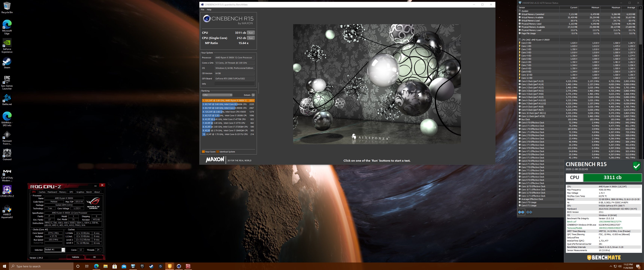
Task: Show hidden system tray icons
Action: [611, 266]
